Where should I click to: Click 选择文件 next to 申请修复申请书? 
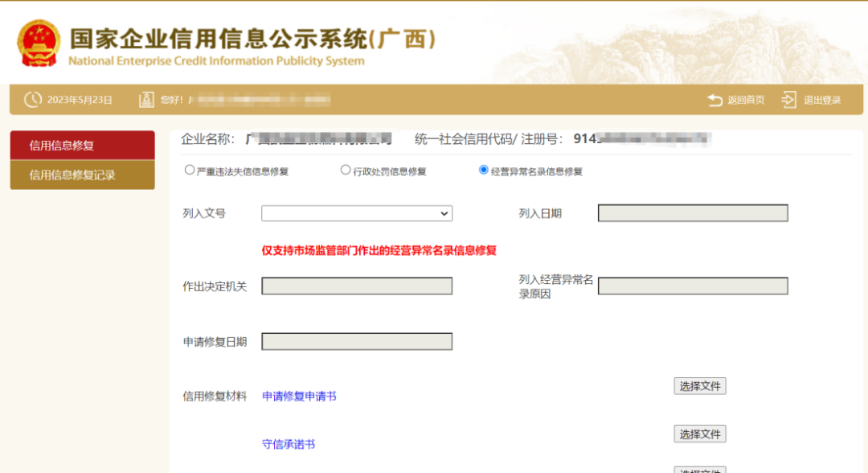698,385
